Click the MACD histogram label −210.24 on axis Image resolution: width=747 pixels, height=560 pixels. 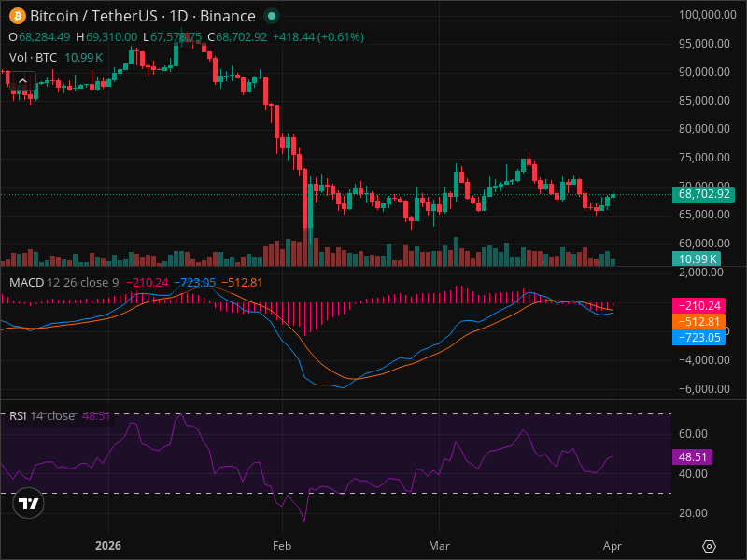pyautogui.click(x=698, y=306)
